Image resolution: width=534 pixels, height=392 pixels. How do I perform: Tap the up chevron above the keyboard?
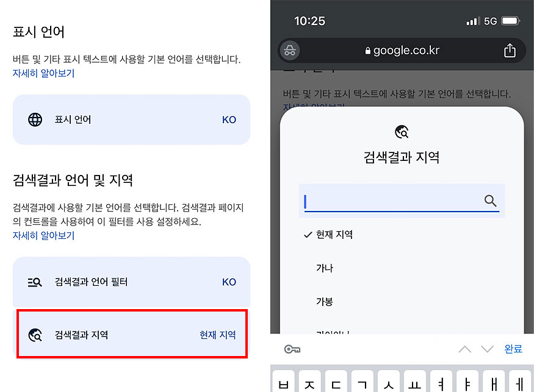click(x=465, y=349)
